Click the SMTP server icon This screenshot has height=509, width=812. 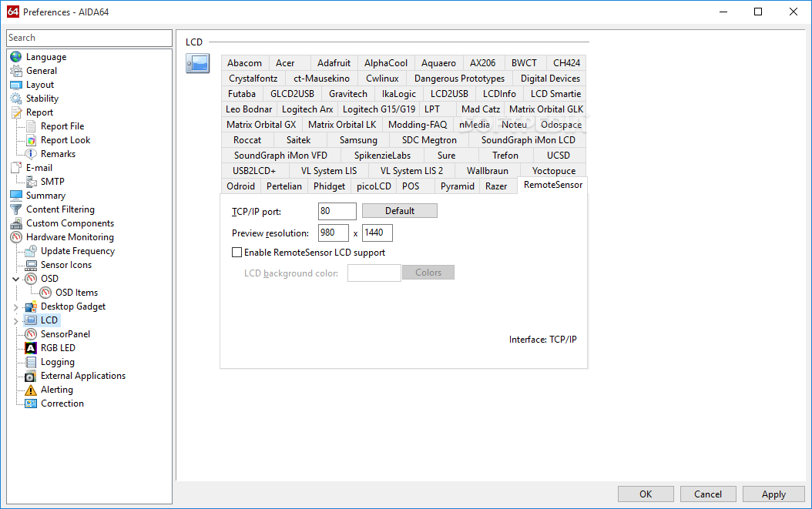pyautogui.click(x=31, y=182)
